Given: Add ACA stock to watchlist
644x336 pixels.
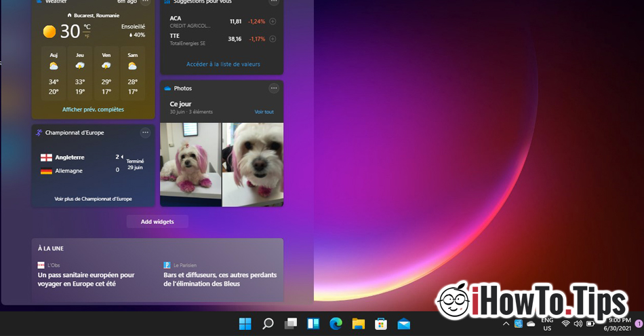Looking at the screenshot, I should tap(273, 22).
